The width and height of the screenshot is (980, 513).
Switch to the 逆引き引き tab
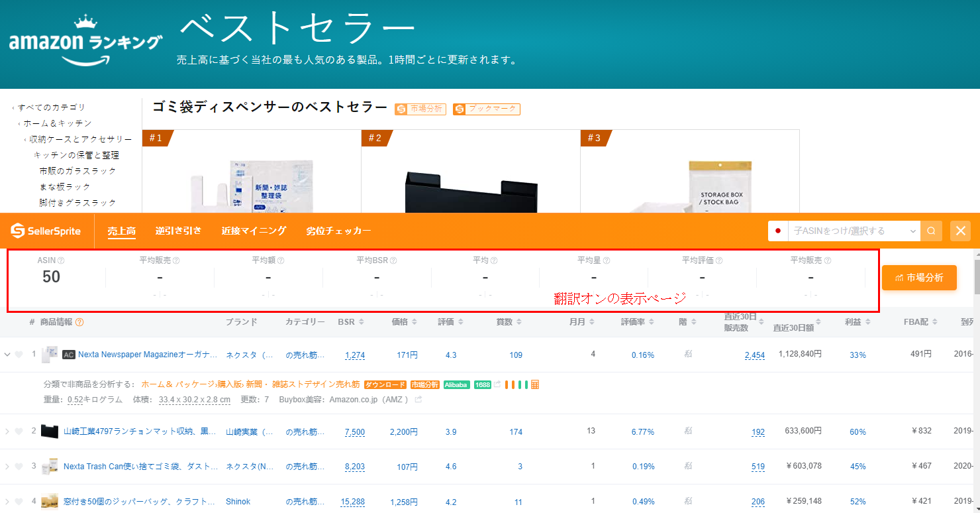[x=178, y=231]
